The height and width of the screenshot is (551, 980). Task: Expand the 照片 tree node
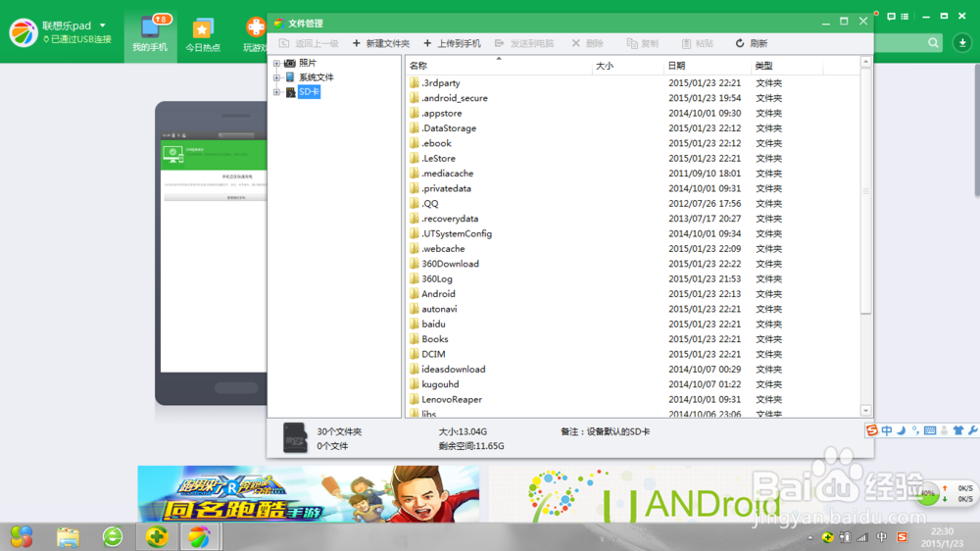click(276, 63)
